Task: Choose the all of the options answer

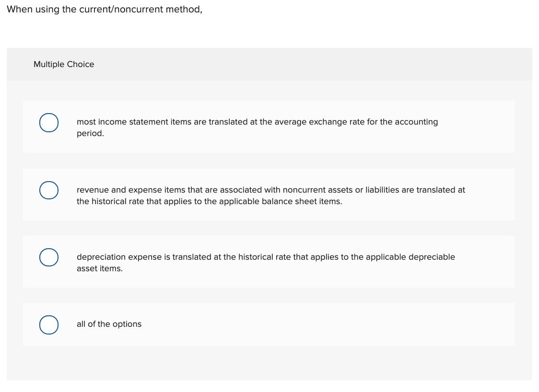Action: [109, 324]
